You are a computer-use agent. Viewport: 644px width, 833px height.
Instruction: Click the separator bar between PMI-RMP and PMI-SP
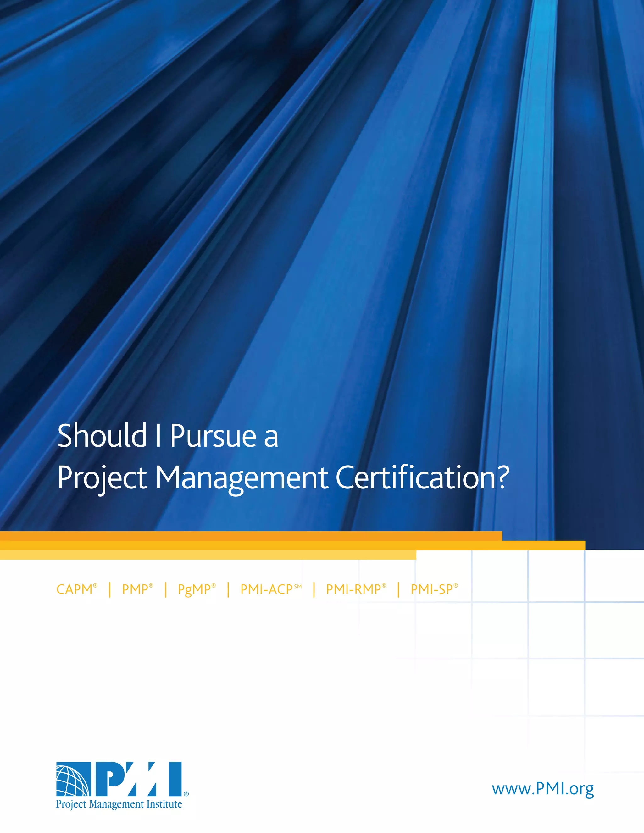point(398,590)
